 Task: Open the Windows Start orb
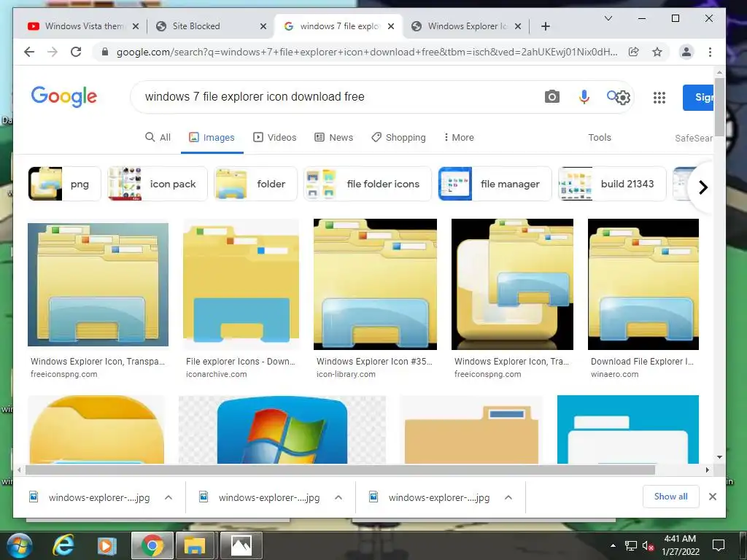point(18,545)
